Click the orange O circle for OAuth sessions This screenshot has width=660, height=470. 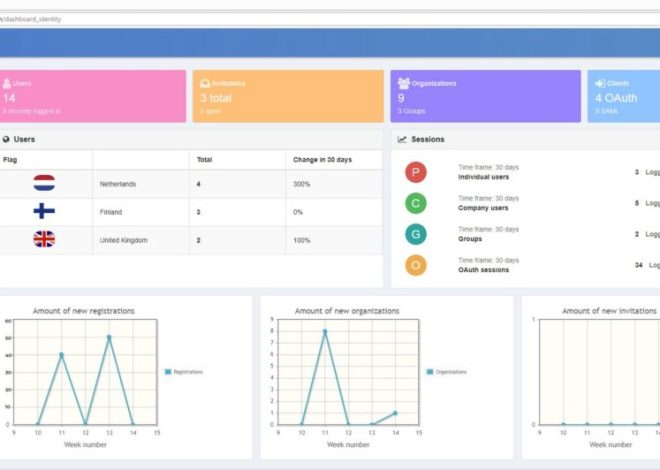(416, 265)
